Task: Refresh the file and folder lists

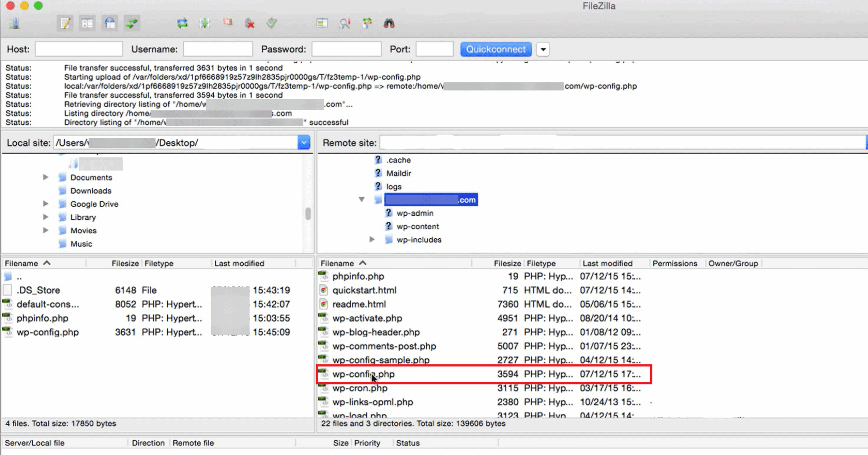Action: [x=182, y=23]
